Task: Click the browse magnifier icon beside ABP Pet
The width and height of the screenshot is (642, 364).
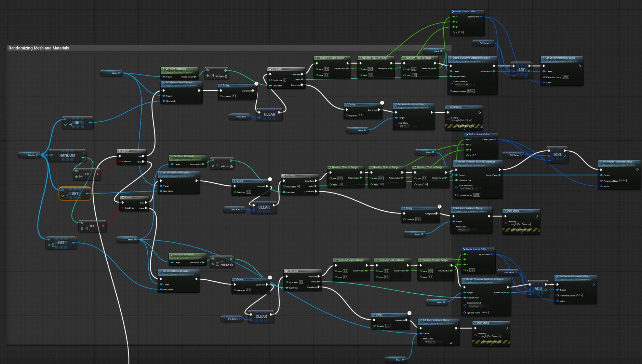Action: (416, 126)
